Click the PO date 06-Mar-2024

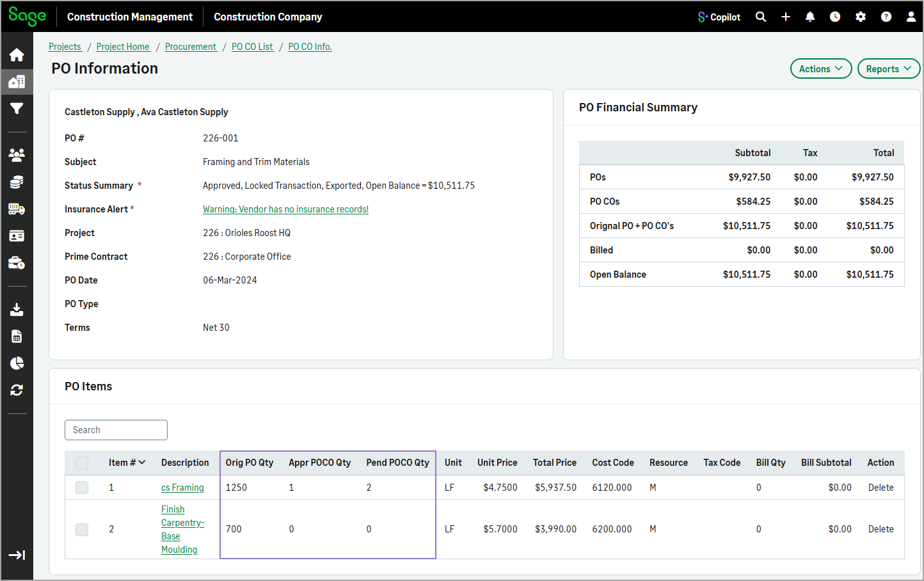(x=230, y=280)
